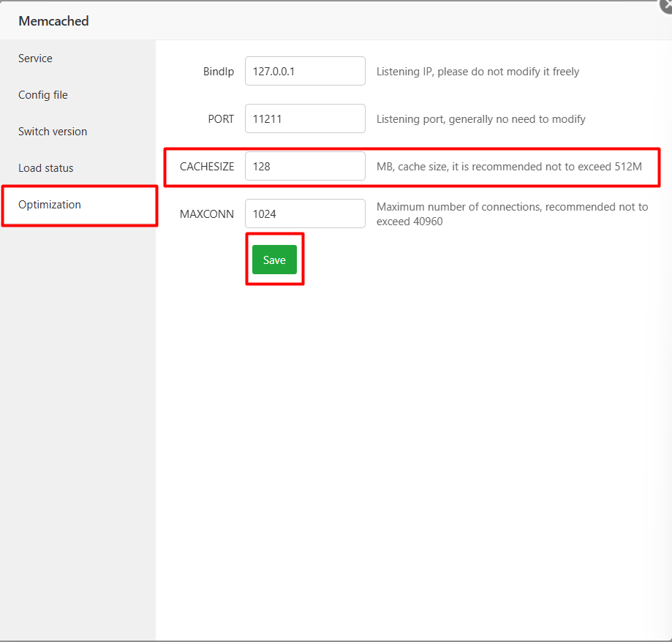The width and height of the screenshot is (672, 642).
Task: Click the maximum connections hint text
Action: tap(511, 214)
